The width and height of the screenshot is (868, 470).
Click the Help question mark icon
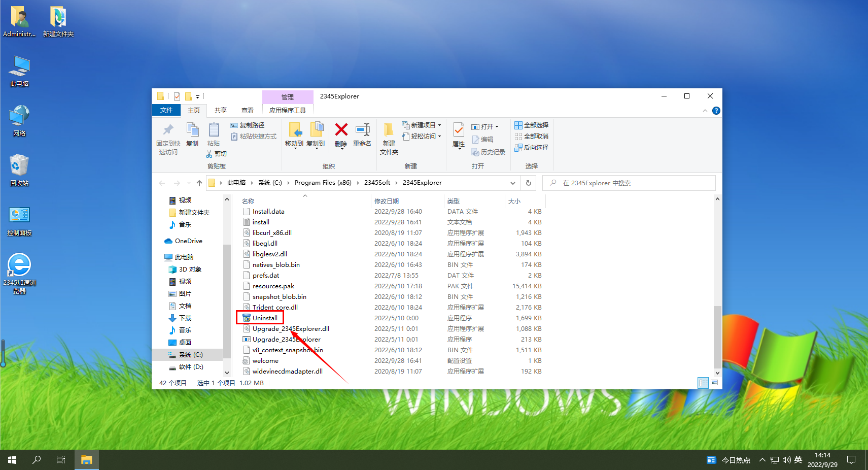click(716, 111)
